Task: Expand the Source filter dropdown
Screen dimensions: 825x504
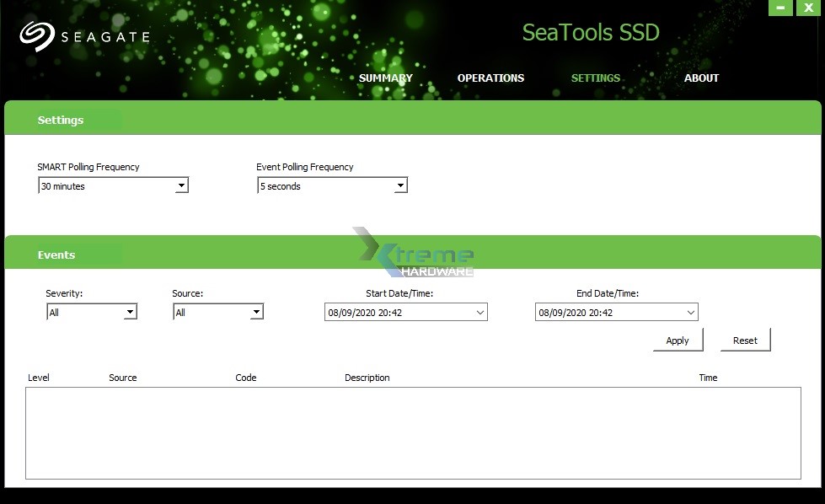Action: 257,312
